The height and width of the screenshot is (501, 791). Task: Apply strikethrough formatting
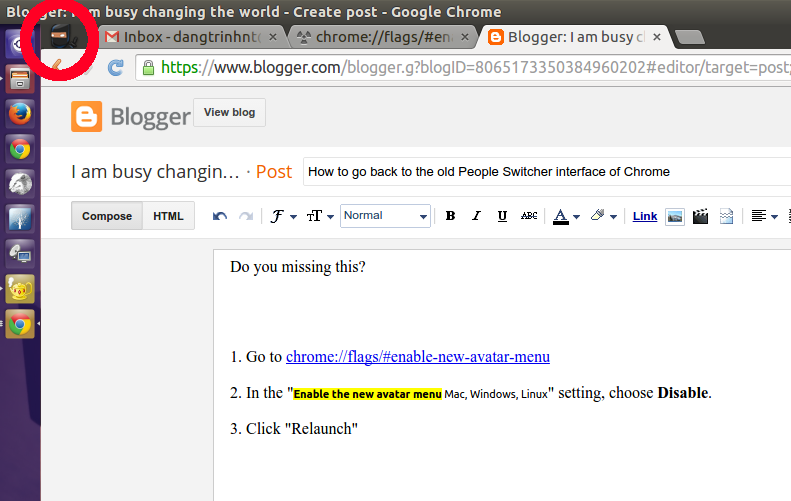coord(529,216)
